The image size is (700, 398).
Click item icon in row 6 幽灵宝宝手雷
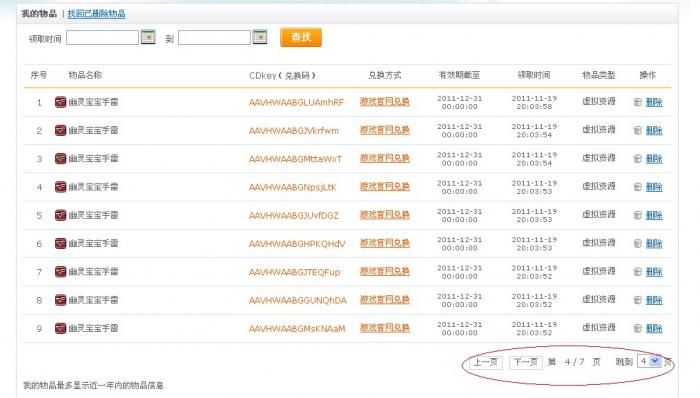[60, 243]
